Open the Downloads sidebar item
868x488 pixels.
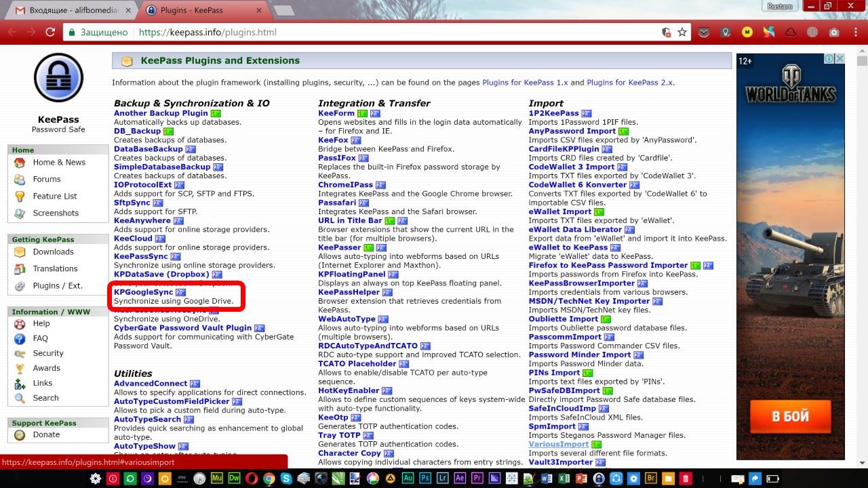point(53,251)
